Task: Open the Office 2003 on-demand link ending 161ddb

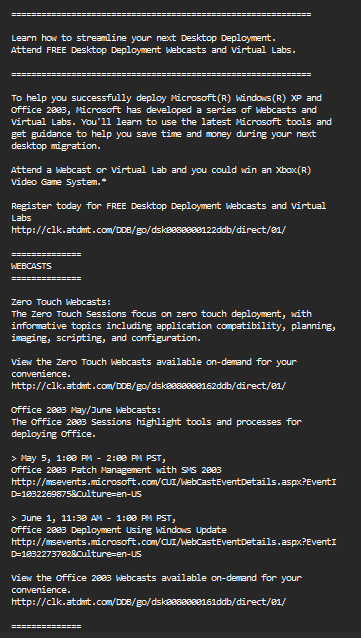Action: coord(149,602)
